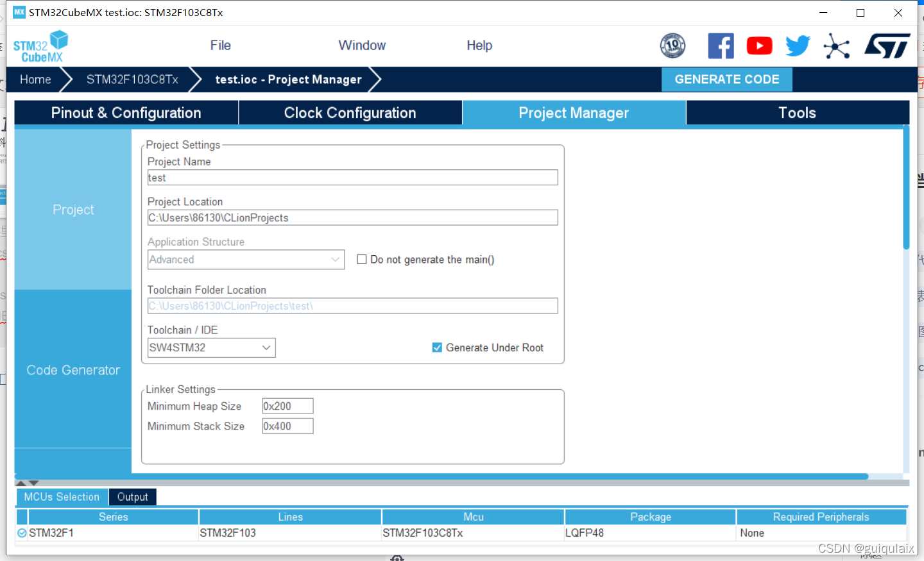The height and width of the screenshot is (561, 924).
Task: Select the Project Manager tab
Action: pos(574,113)
